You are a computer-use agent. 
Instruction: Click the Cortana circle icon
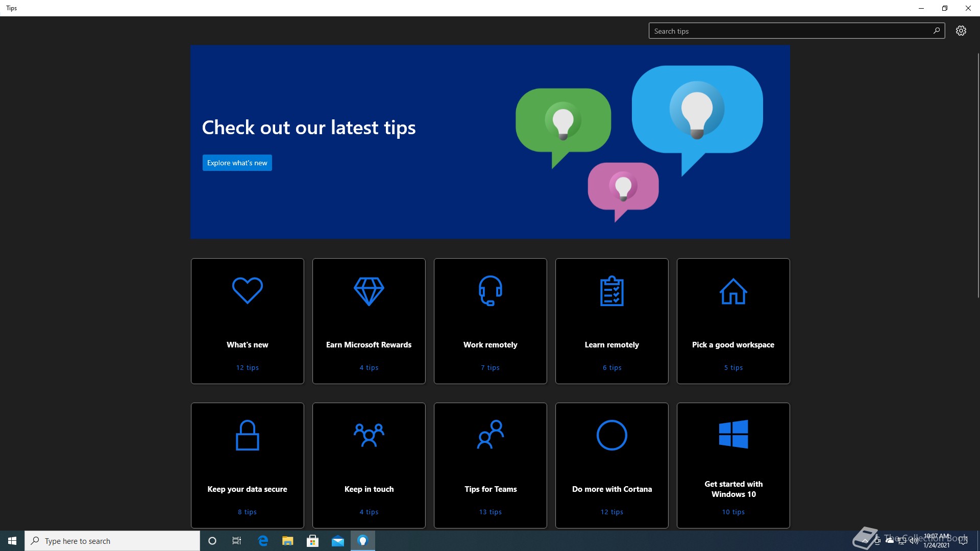coord(611,435)
